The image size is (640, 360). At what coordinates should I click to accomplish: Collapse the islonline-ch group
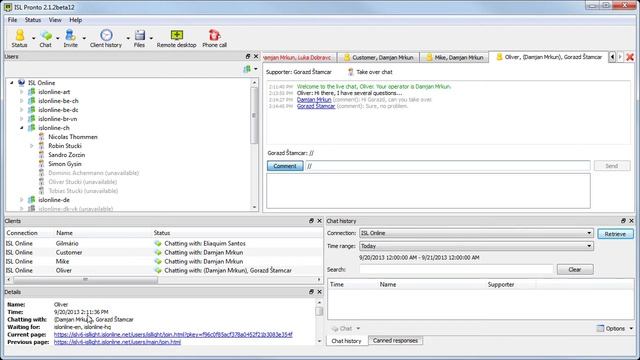pos(22,128)
